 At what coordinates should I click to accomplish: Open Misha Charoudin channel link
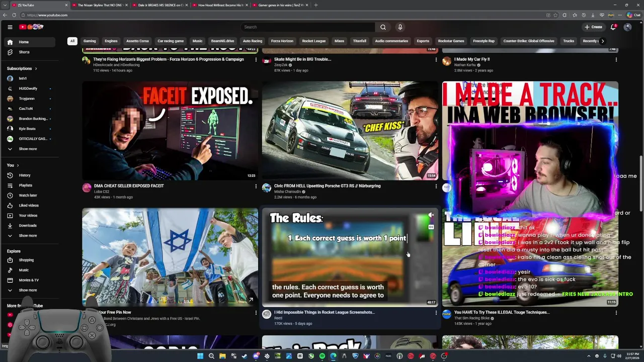click(x=287, y=192)
